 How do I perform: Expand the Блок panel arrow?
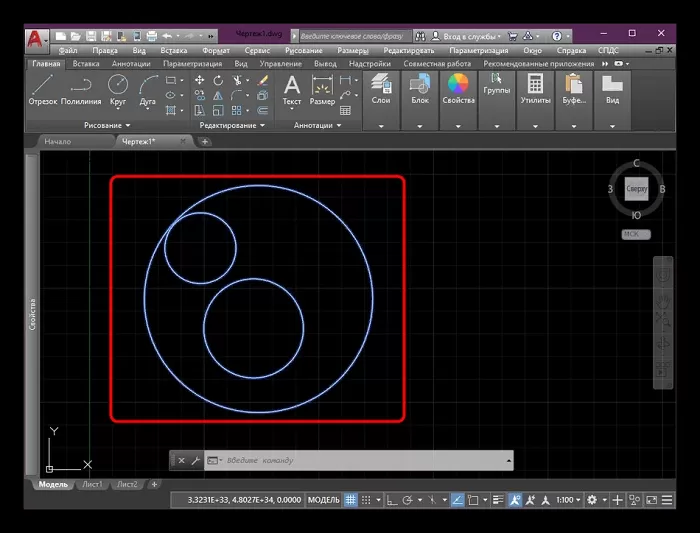(420, 126)
